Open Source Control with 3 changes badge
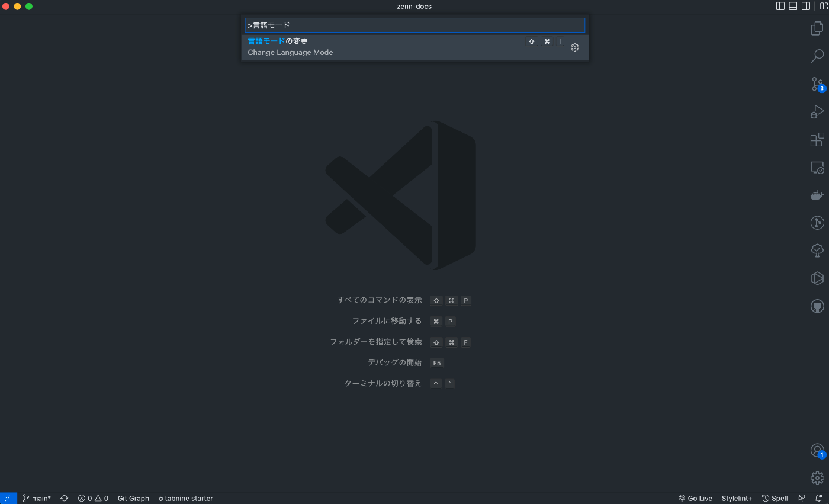The image size is (829, 504). 818,85
